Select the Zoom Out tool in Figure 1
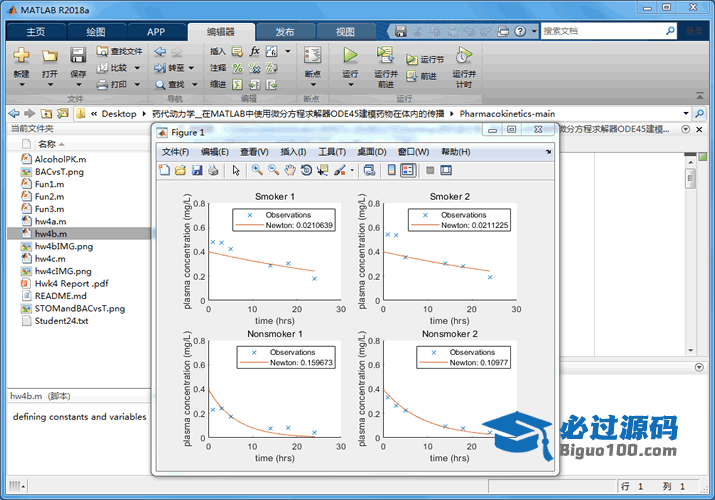715x500 pixels. pyautogui.click(x=274, y=170)
